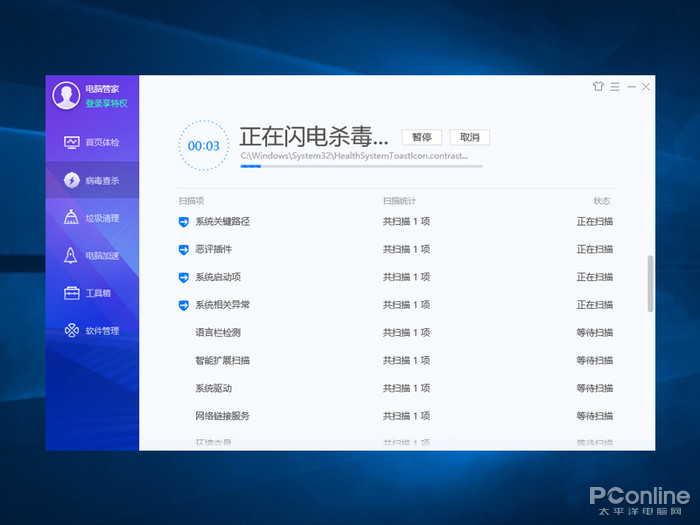700x525 pixels.
Task: Open 首页体检 in the sidebar
Action: tap(92, 142)
